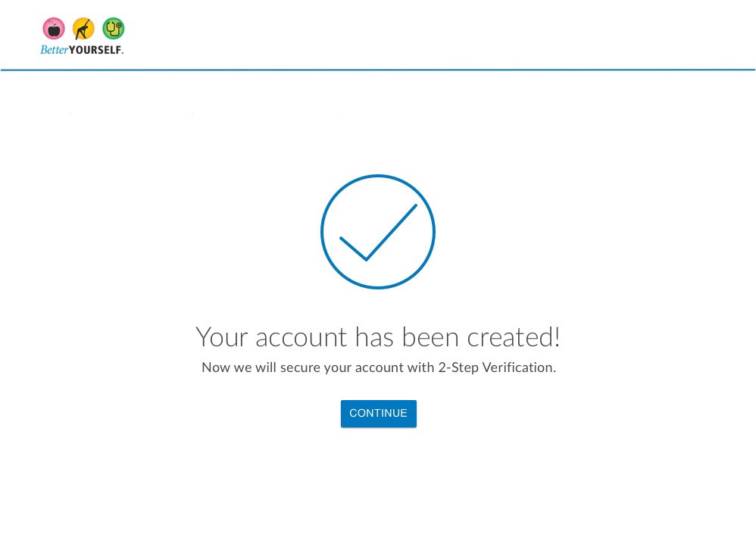Click the blue italic word 'Better' in the logo
The height and width of the screenshot is (538, 756).
tap(54, 50)
